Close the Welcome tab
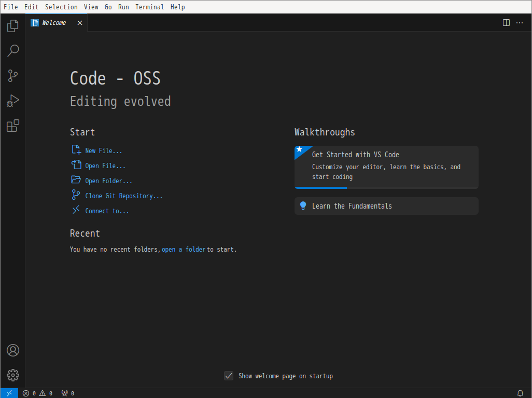The width and height of the screenshot is (532, 398). pos(80,23)
